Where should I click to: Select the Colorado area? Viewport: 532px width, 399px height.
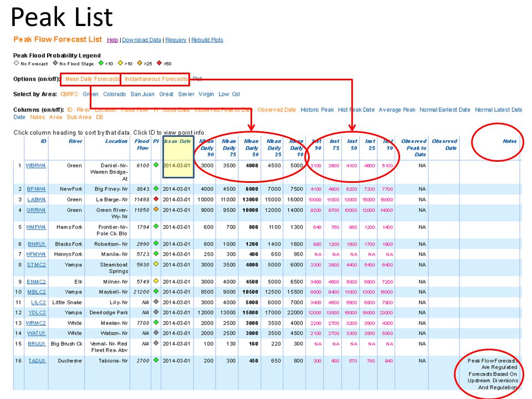pyautogui.click(x=114, y=94)
